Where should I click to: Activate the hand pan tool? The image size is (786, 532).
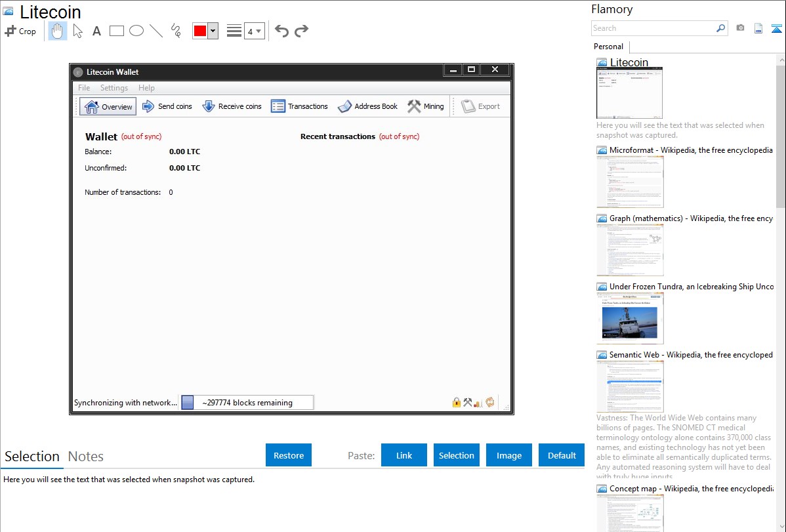58,31
